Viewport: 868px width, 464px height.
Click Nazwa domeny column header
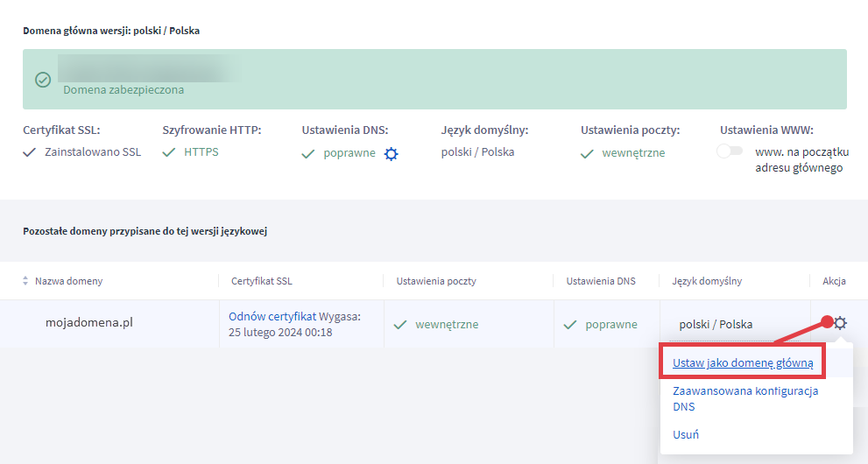pos(68,281)
